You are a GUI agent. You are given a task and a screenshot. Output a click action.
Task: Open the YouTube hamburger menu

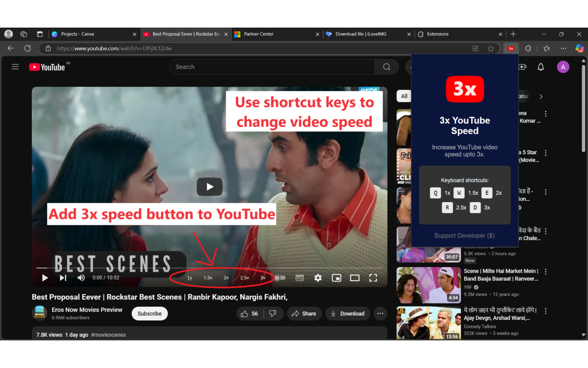click(15, 67)
